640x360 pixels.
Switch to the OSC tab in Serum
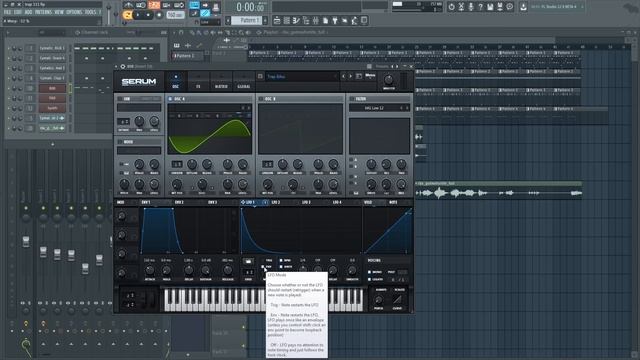pyautogui.click(x=176, y=81)
